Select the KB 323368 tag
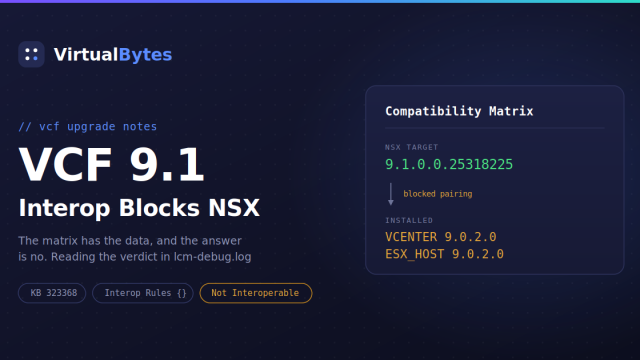 point(52,293)
